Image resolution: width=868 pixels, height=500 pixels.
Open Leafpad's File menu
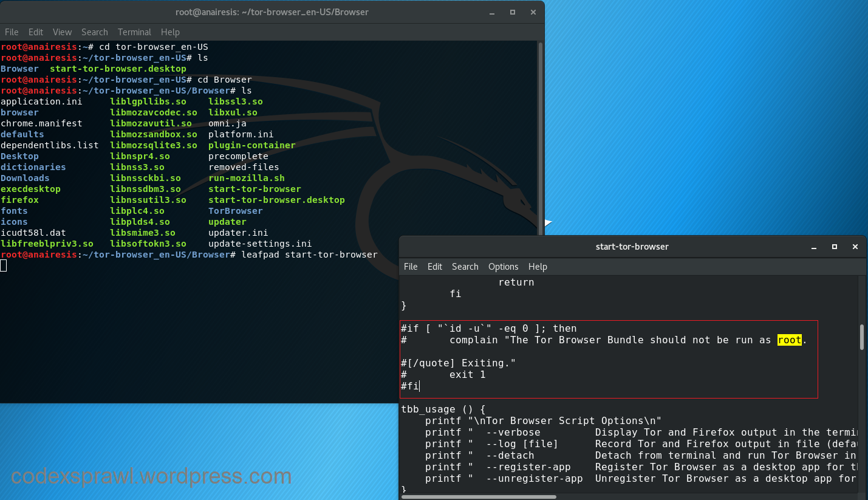pyautogui.click(x=411, y=267)
